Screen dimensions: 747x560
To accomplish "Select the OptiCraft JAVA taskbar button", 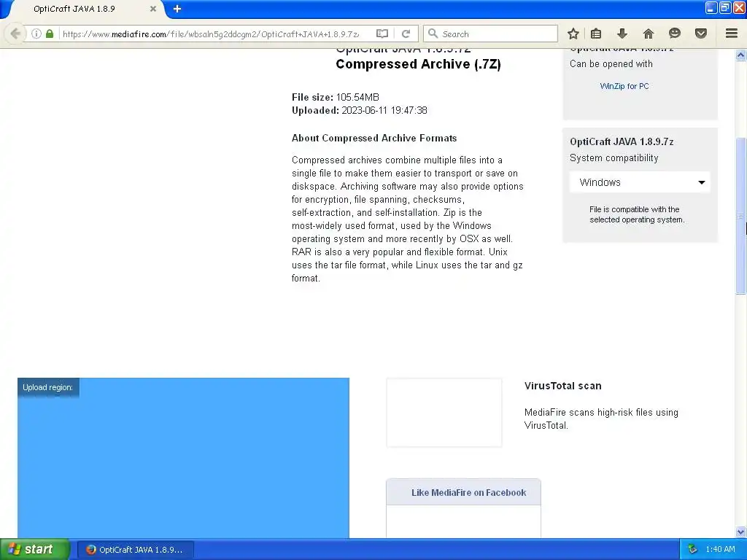I will point(135,550).
